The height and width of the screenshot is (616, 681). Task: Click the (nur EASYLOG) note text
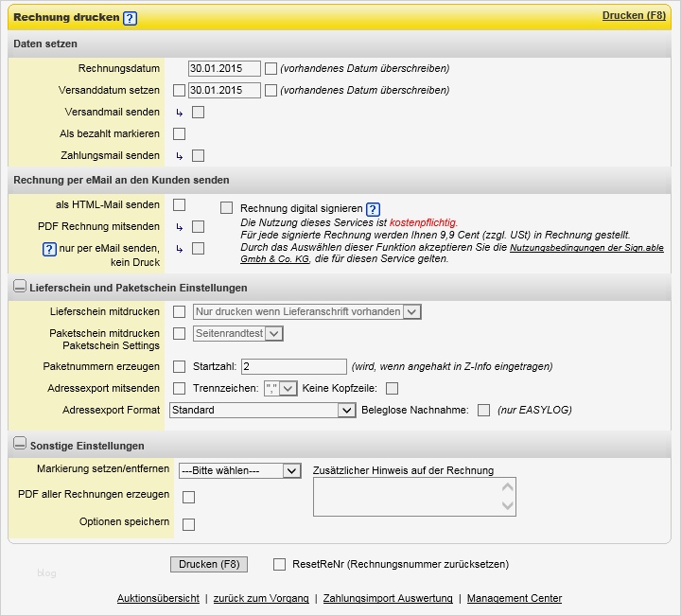click(534, 410)
